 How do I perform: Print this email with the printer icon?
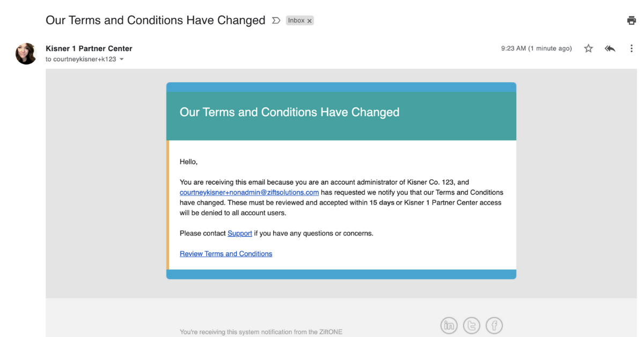[631, 20]
